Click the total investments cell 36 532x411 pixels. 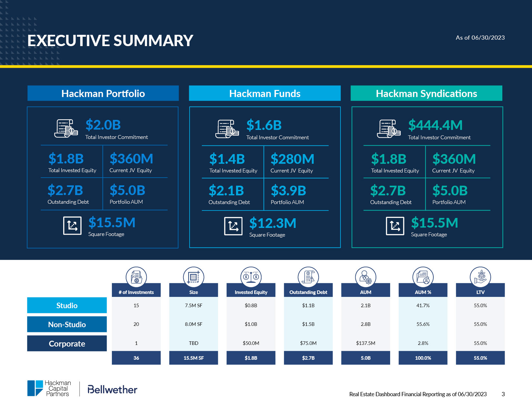(x=136, y=358)
